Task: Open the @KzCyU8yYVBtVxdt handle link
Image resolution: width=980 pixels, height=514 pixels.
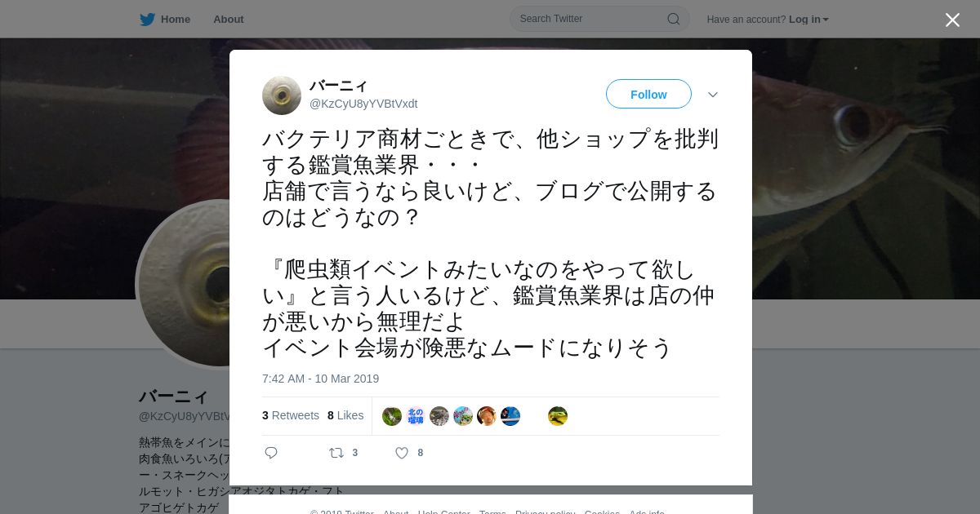Action: pyautogui.click(x=363, y=104)
